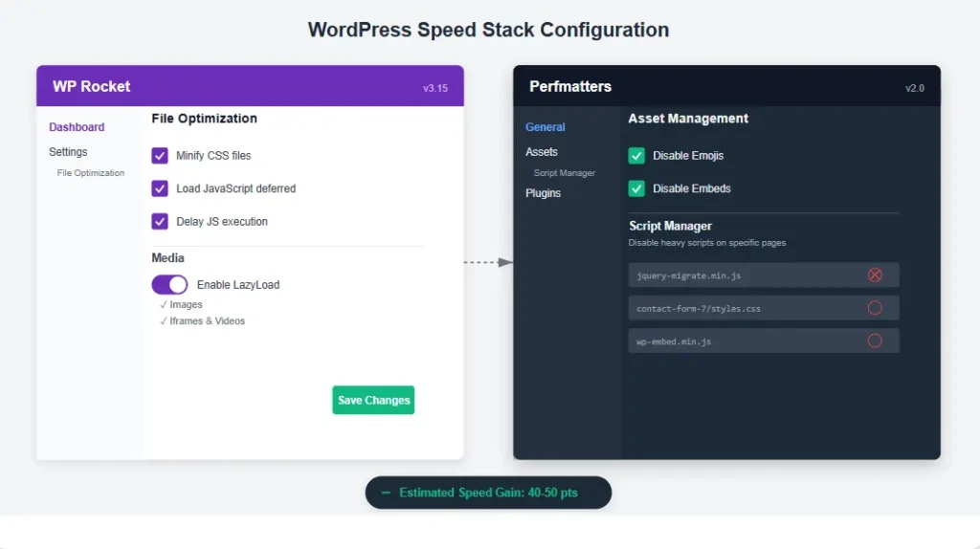Viewport: 980px width, 549px height.
Task: Click WordPress Speed Stack Configuration title
Action: pyautogui.click(x=488, y=30)
